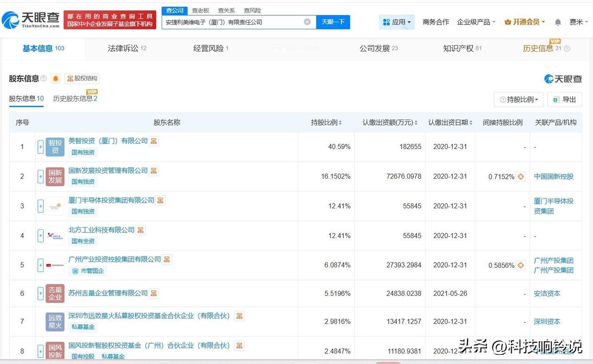Image resolution: width=593 pixels, height=364 pixels.
Task: Expand the row for 苏州吉星企业管理有限公司
Action: (41, 294)
